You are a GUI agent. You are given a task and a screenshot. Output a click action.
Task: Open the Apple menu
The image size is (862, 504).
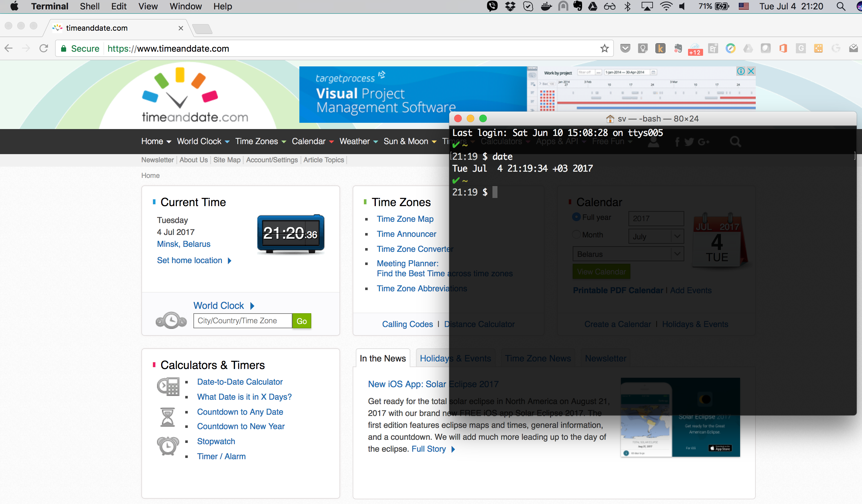[x=14, y=7]
